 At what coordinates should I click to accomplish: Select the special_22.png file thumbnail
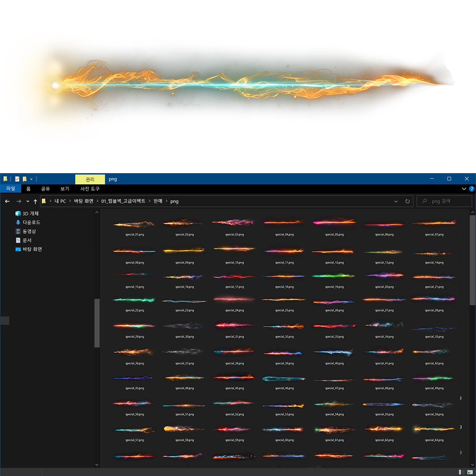click(134, 300)
